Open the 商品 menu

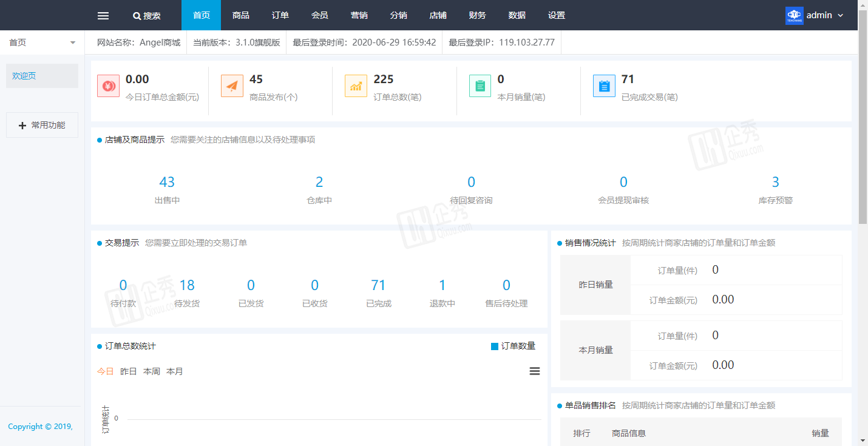240,15
